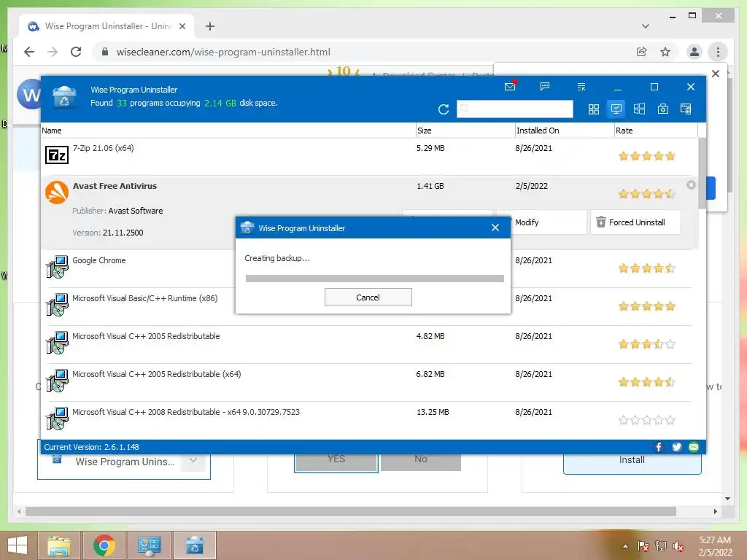Select Windows universal apps view icon
Viewport: 747px width, 560px height.
(x=639, y=109)
